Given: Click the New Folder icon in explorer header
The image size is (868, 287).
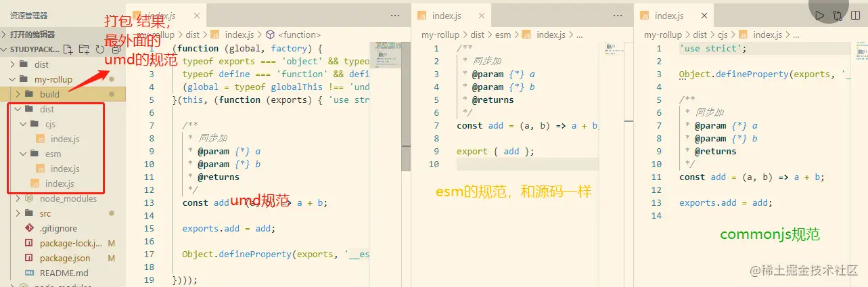Looking at the screenshot, I should 84,49.
